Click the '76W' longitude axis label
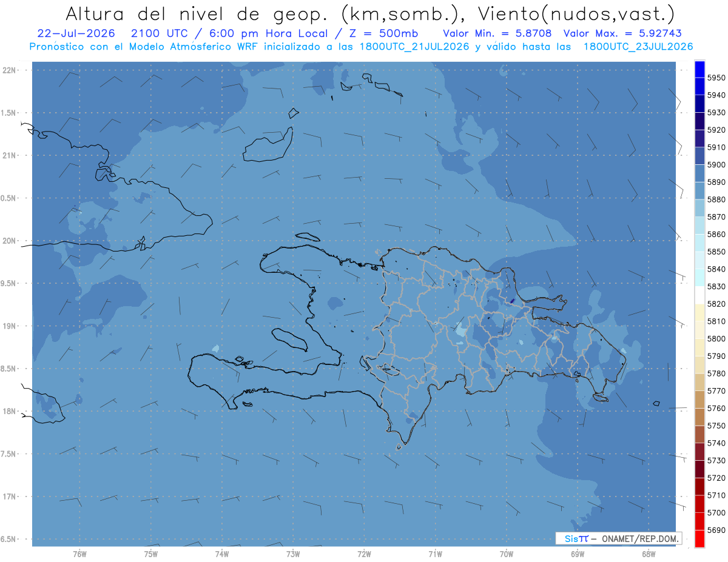The image size is (728, 562). [79, 554]
